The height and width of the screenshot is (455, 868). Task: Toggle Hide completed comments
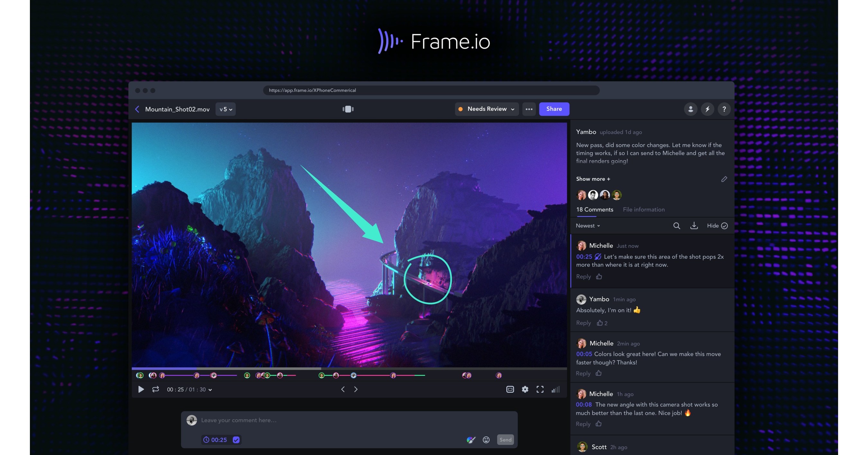pos(717,226)
